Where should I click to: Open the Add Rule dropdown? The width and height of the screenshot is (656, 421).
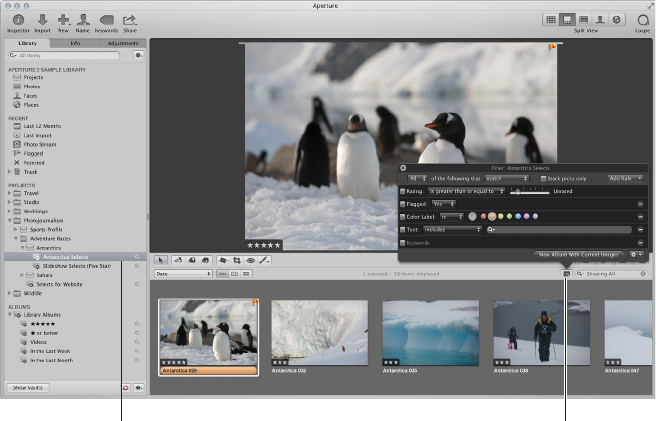(x=626, y=178)
